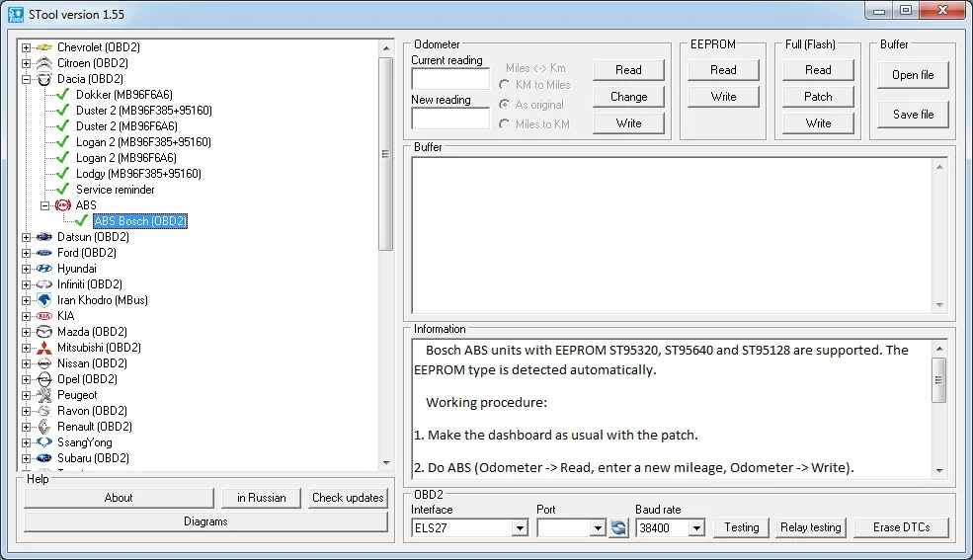Screen dimensions: 973x560
Task: Click the Opel logo icon
Action: [44, 379]
